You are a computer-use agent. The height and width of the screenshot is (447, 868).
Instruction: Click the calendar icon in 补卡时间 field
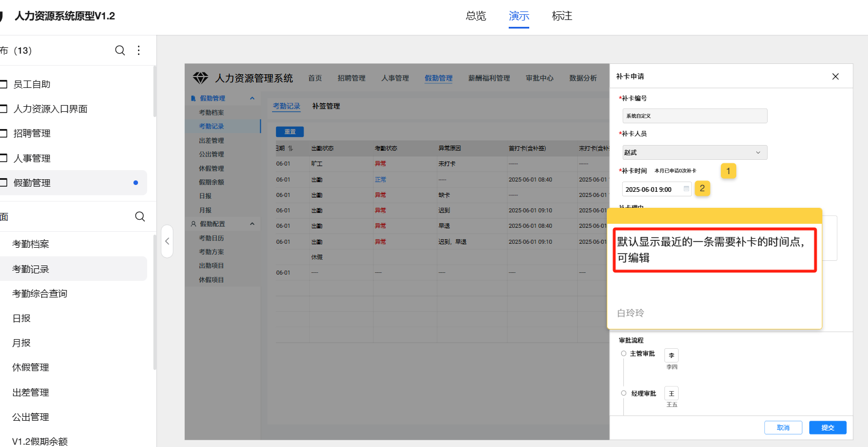point(686,189)
